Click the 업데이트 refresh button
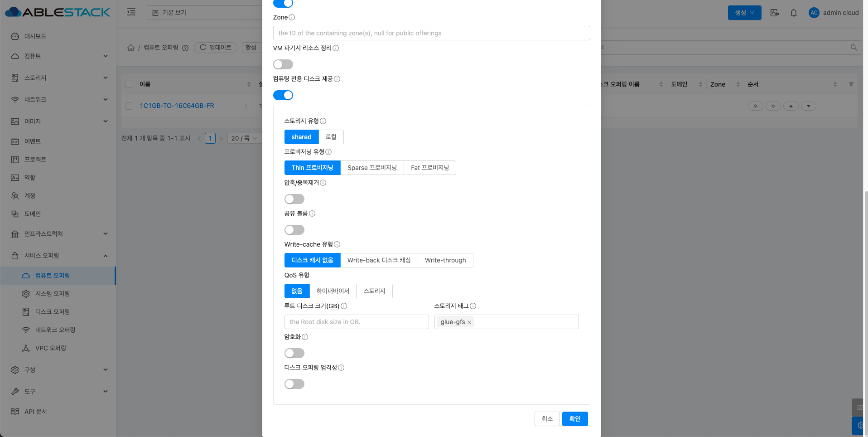Image resolution: width=868 pixels, height=437 pixels. point(216,48)
